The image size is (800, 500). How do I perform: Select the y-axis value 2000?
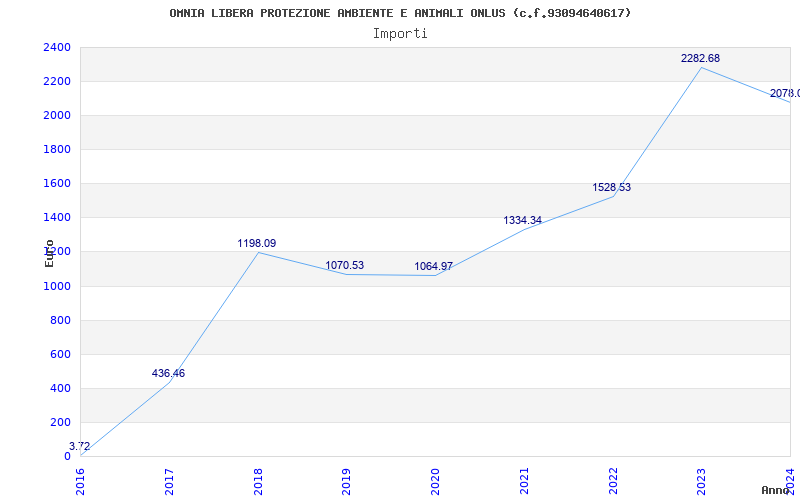click(x=57, y=115)
